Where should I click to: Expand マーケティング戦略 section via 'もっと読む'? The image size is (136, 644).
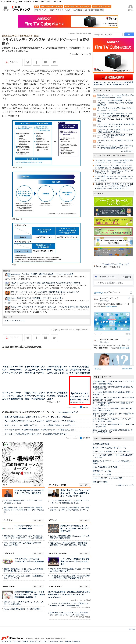[84, 485]
